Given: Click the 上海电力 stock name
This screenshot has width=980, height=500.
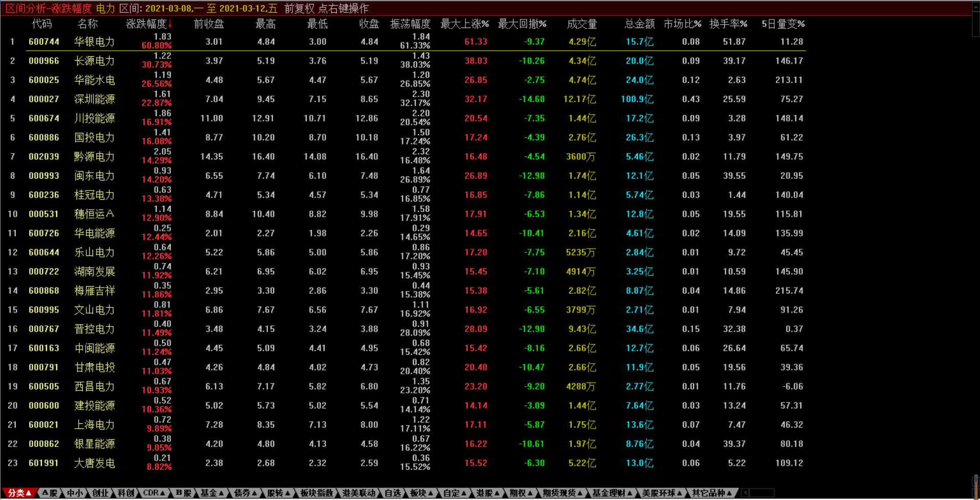Looking at the screenshot, I should tap(94, 425).
